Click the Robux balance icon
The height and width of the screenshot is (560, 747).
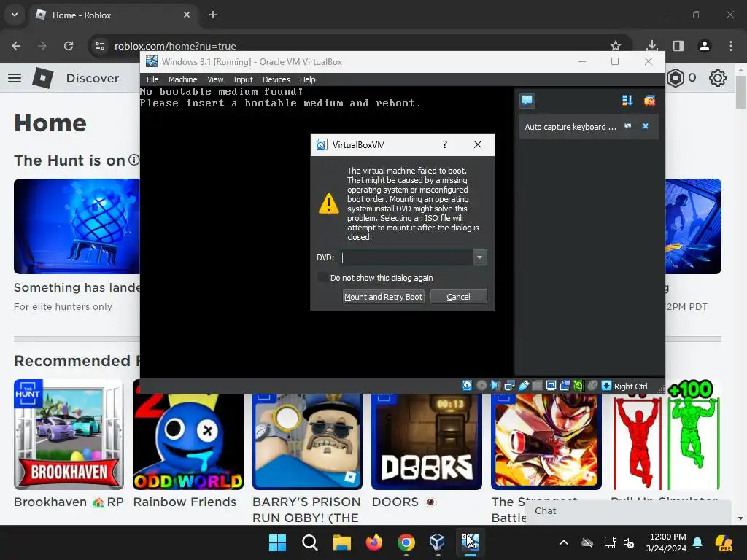pos(676,78)
